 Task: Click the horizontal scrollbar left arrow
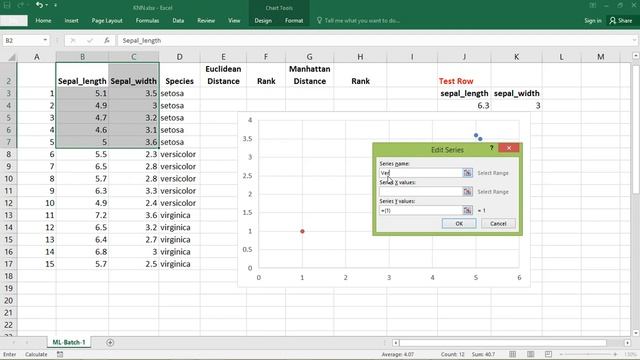pos(396,342)
